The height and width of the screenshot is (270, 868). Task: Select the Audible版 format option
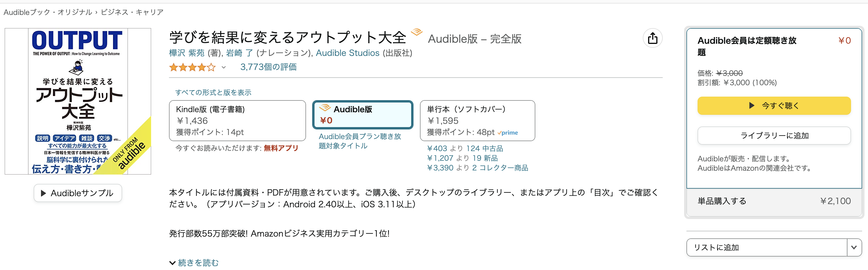363,115
